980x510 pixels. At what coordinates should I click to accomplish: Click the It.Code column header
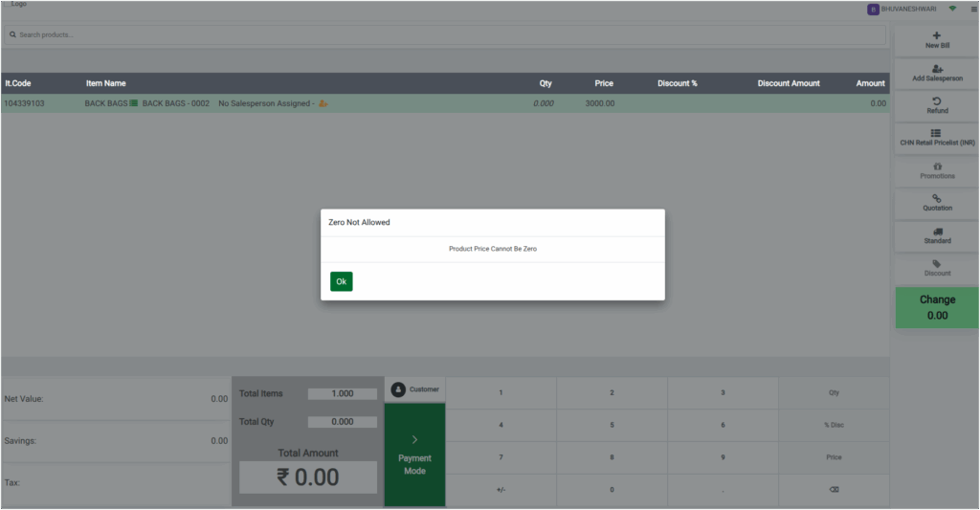click(18, 83)
